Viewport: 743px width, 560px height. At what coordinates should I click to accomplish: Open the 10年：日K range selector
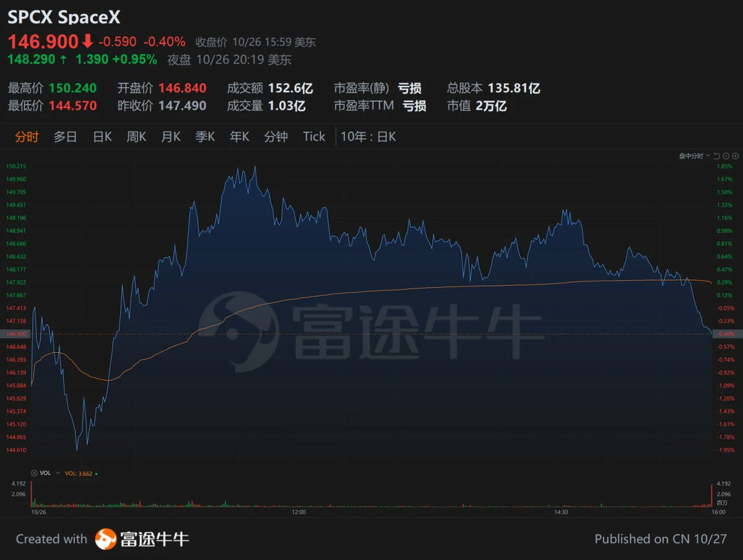click(x=368, y=137)
